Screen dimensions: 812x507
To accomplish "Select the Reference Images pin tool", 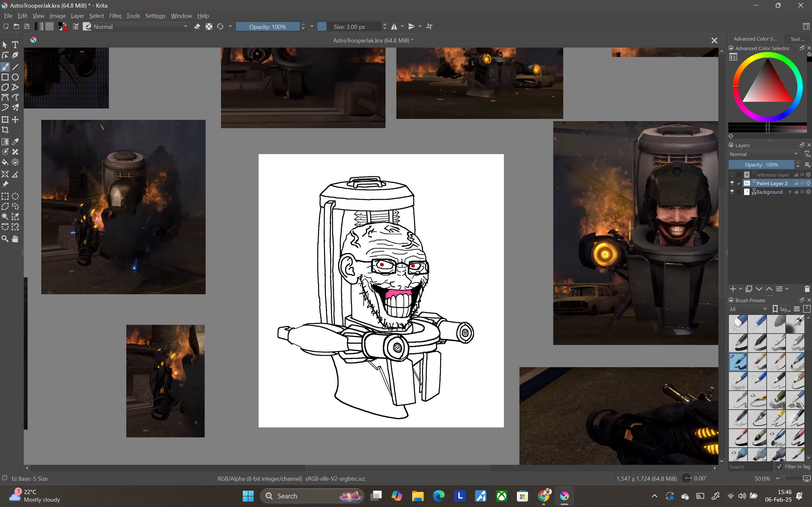I will coord(5,185).
